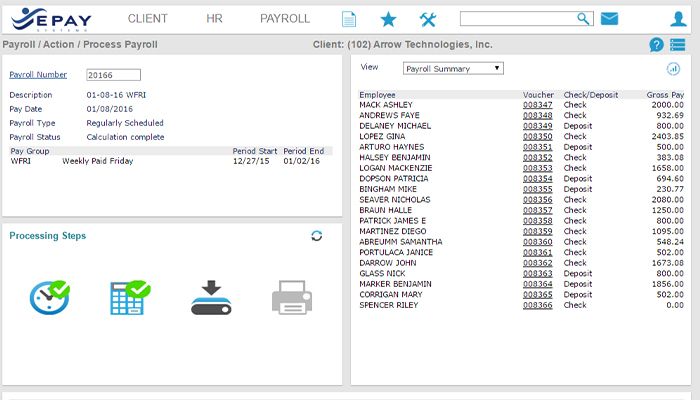Viewport: 700px width, 400px height.
Task: Click the list menu icon beside help
Action: coord(678,45)
